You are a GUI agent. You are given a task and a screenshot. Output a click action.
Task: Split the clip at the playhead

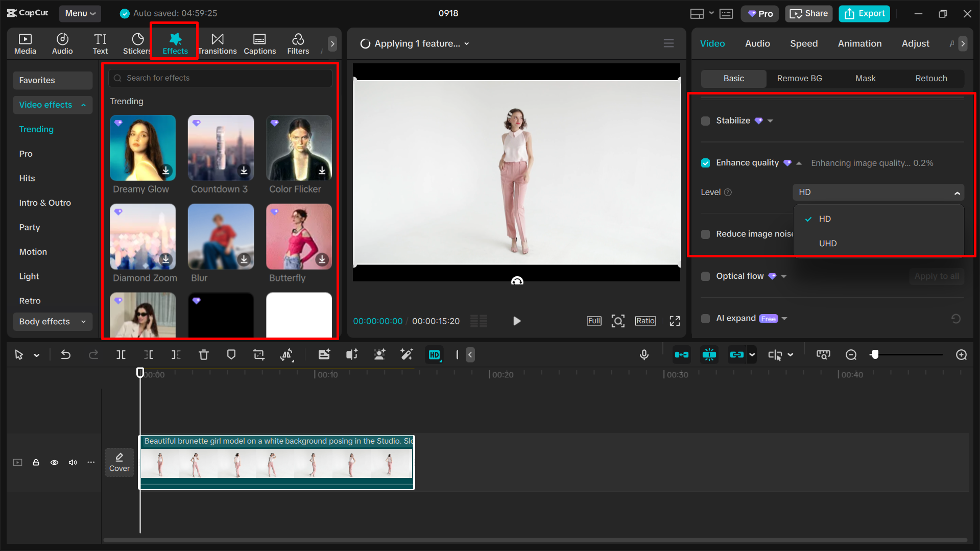tap(121, 354)
